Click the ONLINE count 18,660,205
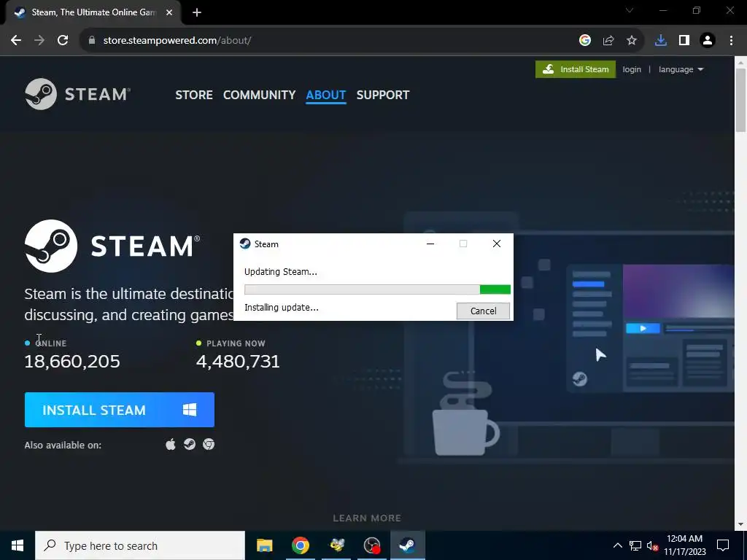 click(72, 362)
